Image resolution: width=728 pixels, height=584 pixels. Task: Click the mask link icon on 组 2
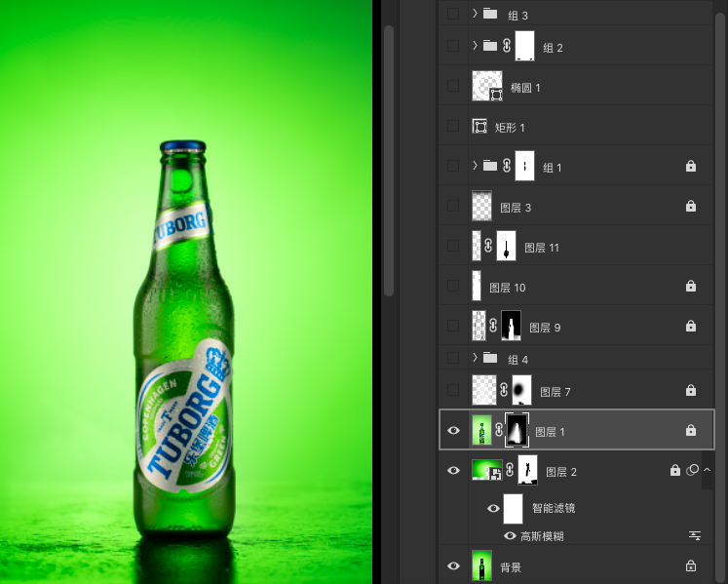pos(507,46)
